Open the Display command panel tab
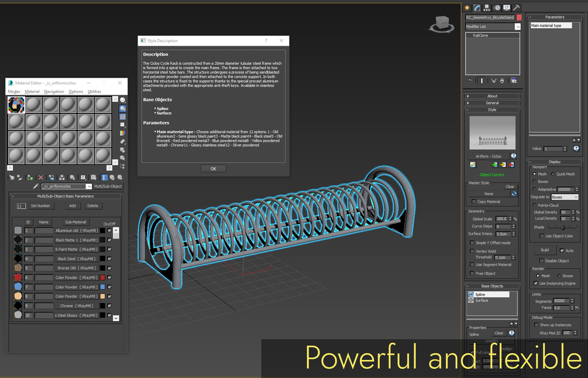 (507, 8)
